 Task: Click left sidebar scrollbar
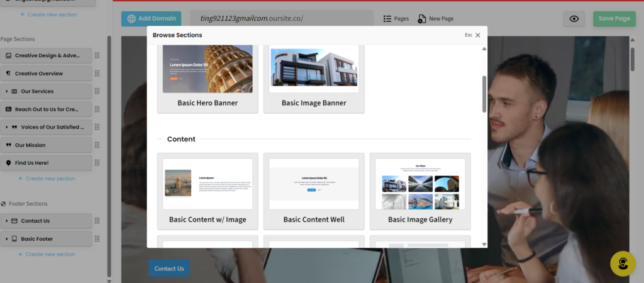coord(109,156)
